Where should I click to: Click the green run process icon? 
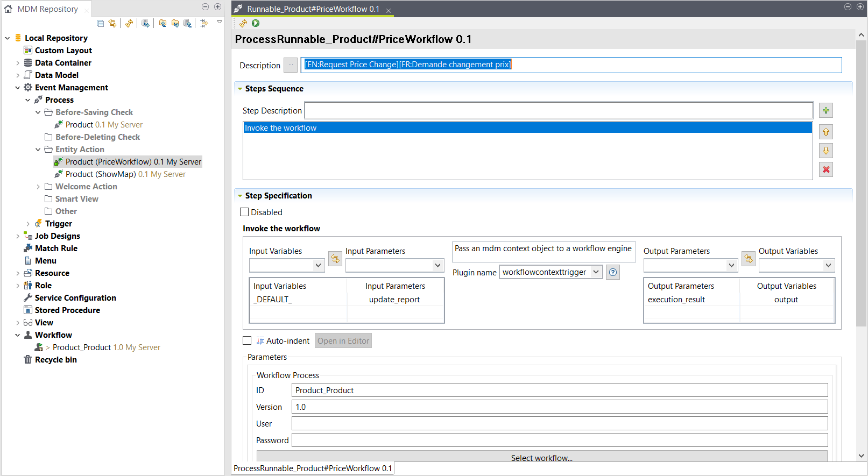coord(256,23)
